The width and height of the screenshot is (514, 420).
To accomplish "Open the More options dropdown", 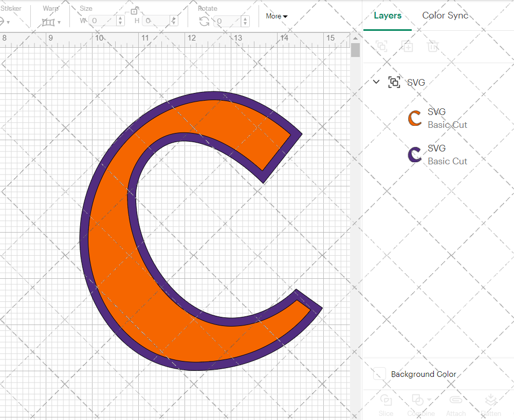I will click(x=276, y=16).
